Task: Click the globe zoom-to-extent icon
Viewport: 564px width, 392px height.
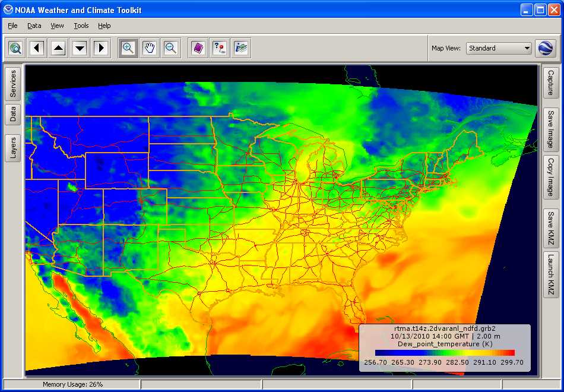Action: [x=16, y=48]
